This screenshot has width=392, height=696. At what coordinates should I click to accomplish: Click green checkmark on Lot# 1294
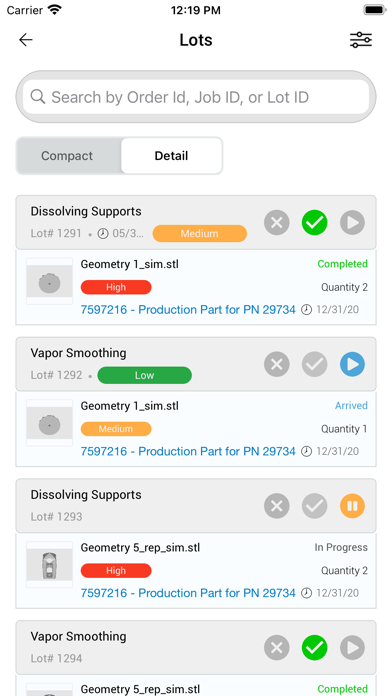[314, 648]
